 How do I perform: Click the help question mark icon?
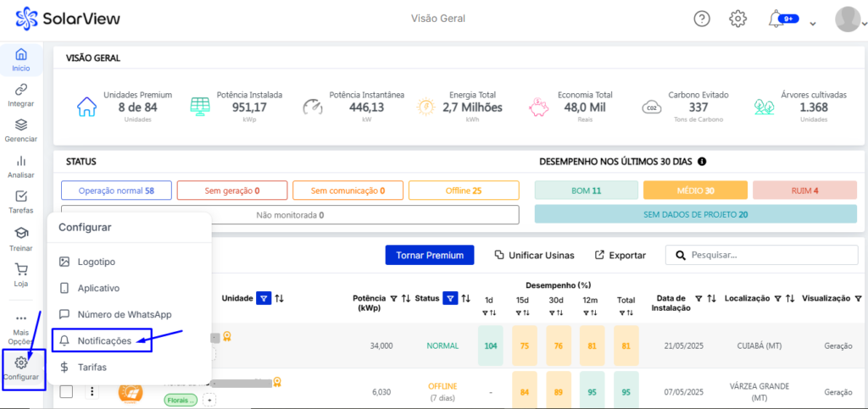(702, 19)
